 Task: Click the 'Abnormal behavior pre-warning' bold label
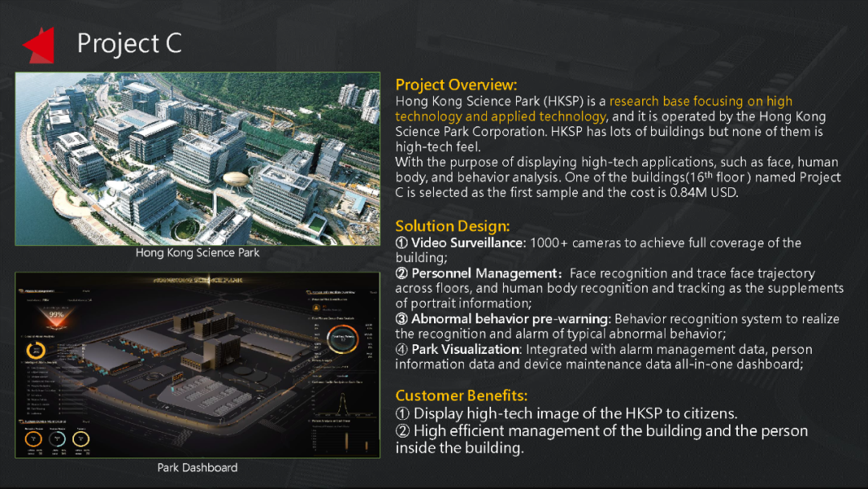point(510,318)
